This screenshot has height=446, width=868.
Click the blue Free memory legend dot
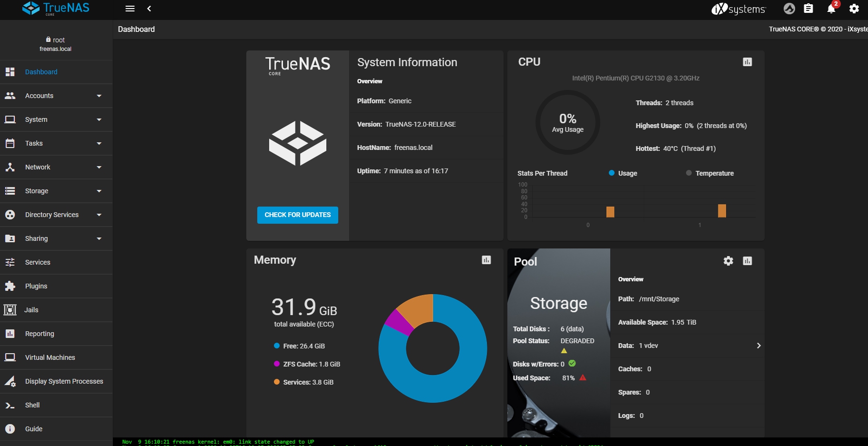tap(277, 346)
